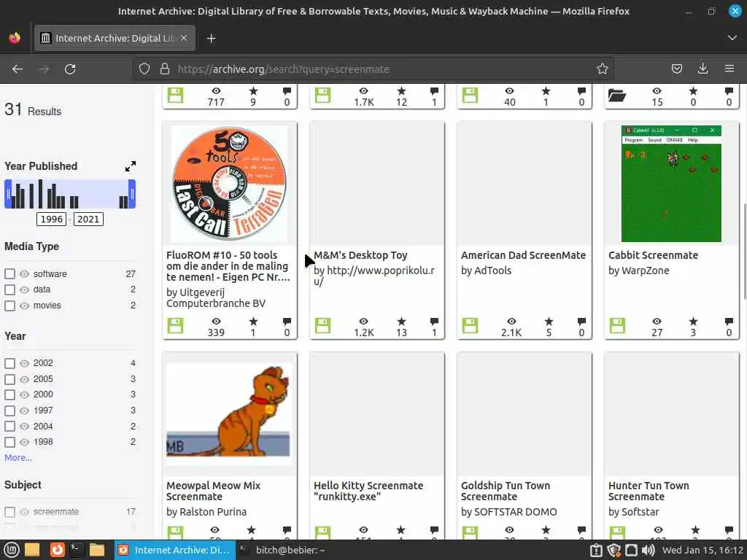747x560 pixels.
Task: Click the page vertical scrollbar
Action: pyautogui.click(x=743, y=252)
